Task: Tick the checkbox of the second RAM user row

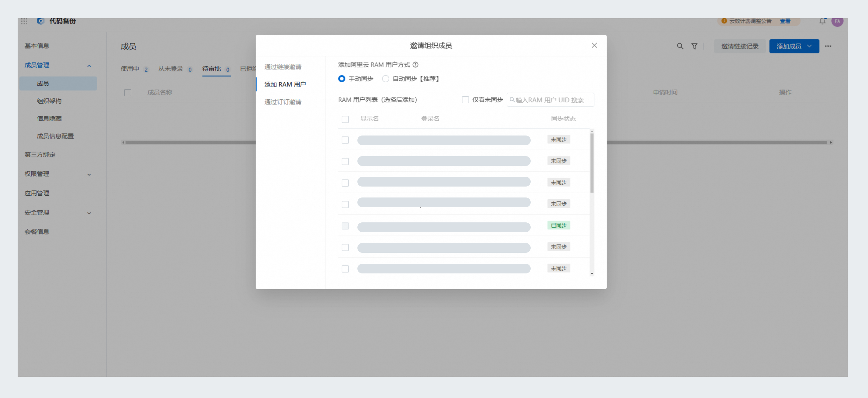Action: pos(345,162)
